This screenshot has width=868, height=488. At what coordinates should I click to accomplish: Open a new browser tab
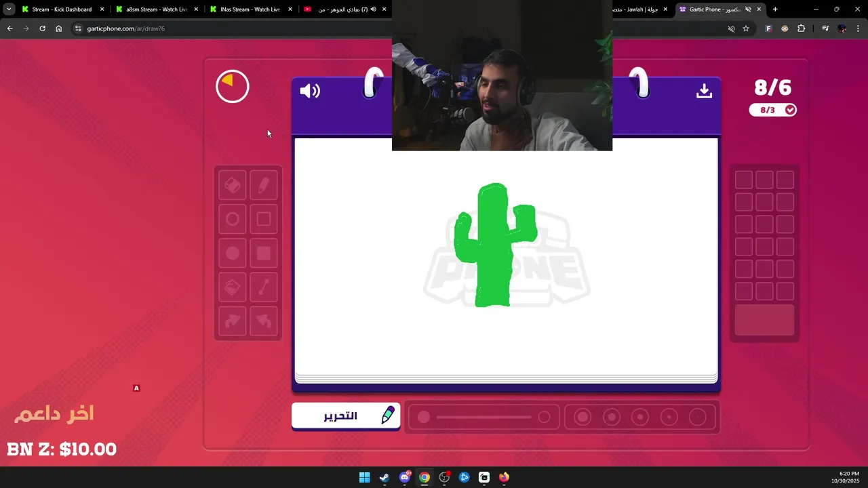[x=775, y=9]
